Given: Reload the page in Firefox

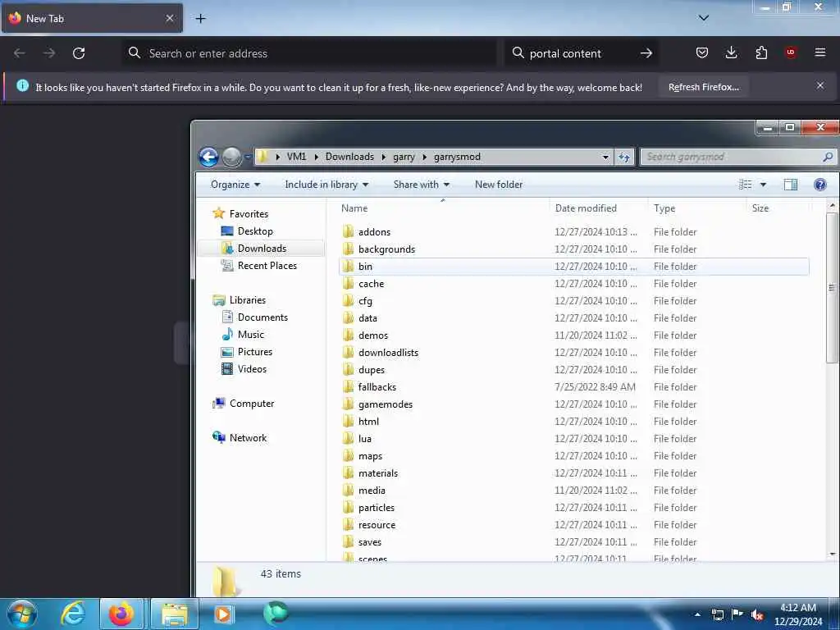Looking at the screenshot, I should click(79, 53).
